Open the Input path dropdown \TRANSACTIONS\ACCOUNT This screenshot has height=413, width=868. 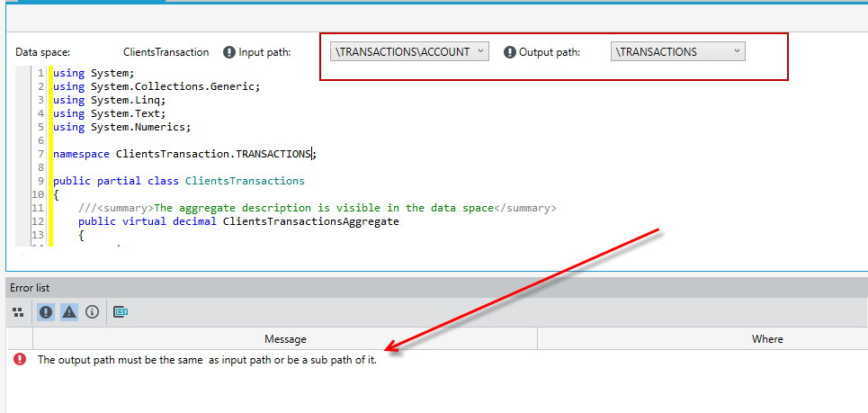point(409,51)
